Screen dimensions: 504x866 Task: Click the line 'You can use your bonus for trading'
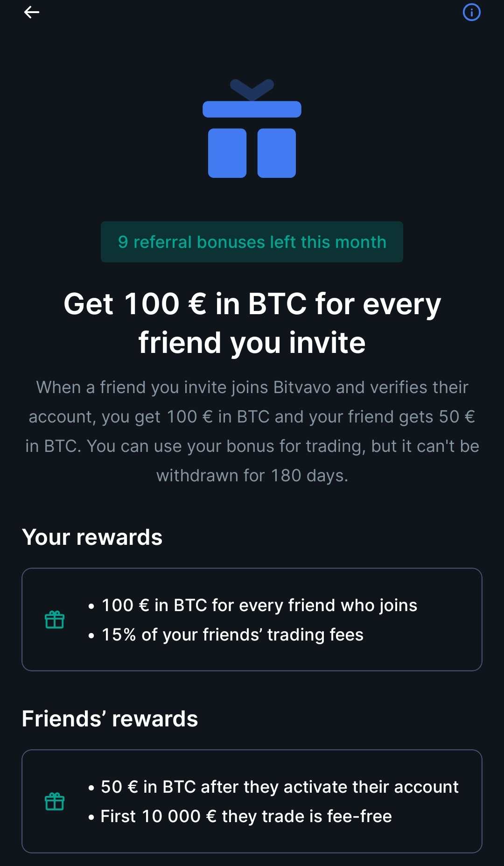point(252,446)
